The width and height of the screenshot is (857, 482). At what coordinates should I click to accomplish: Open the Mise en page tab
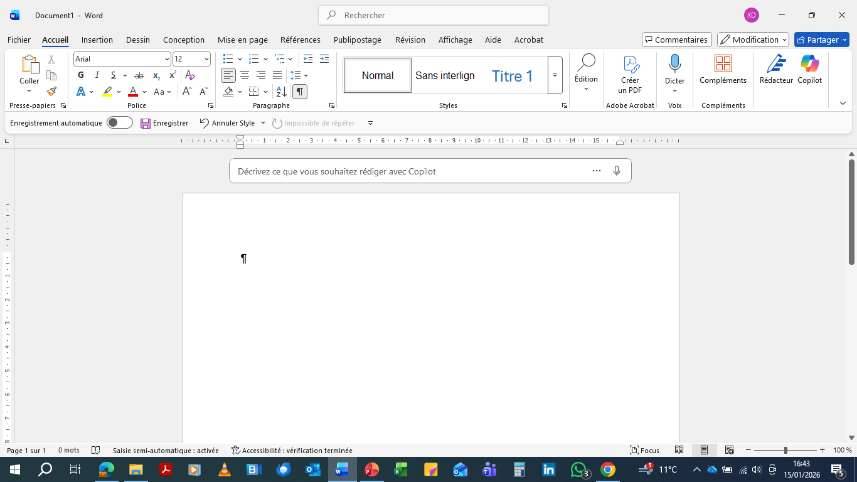(242, 40)
